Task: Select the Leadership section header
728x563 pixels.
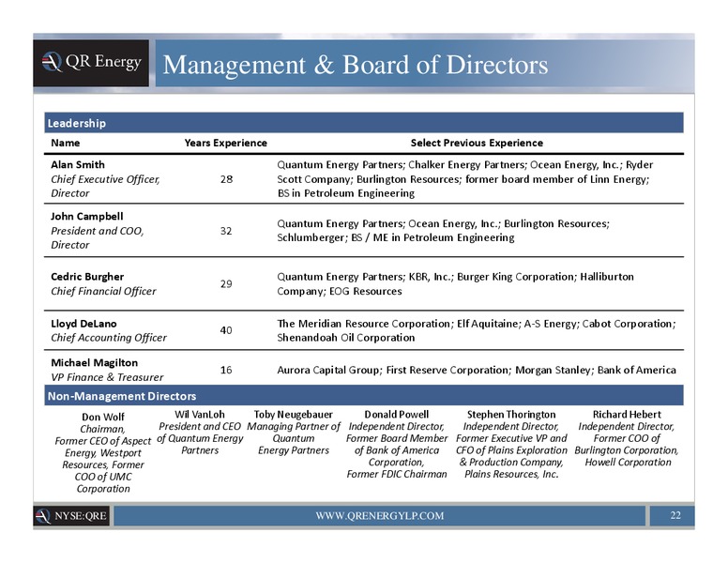Action: click(x=364, y=123)
